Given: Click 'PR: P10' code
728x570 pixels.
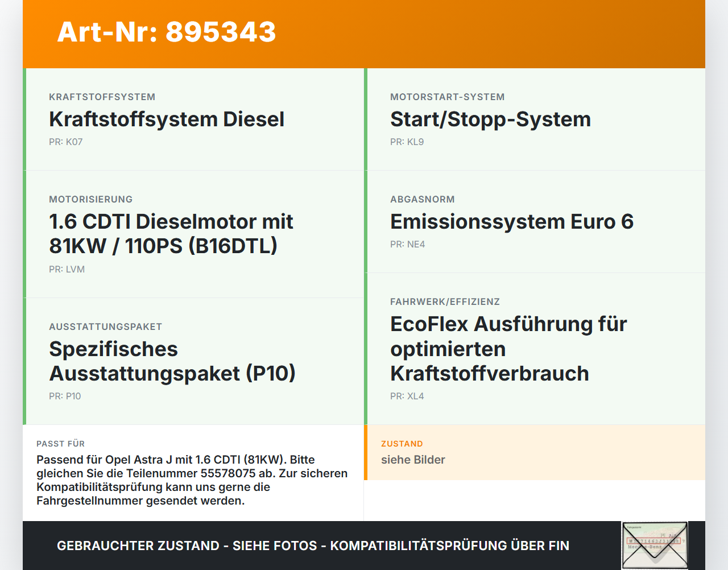Looking at the screenshot, I should click(65, 396).
